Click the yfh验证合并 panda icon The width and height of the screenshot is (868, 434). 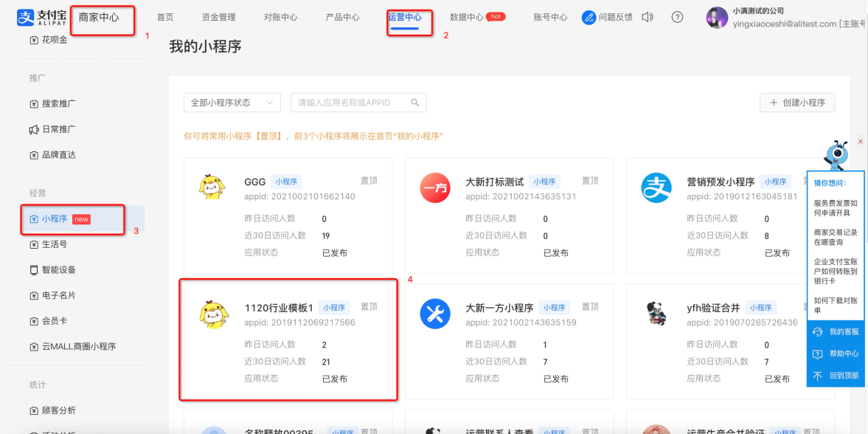[656, 314]
